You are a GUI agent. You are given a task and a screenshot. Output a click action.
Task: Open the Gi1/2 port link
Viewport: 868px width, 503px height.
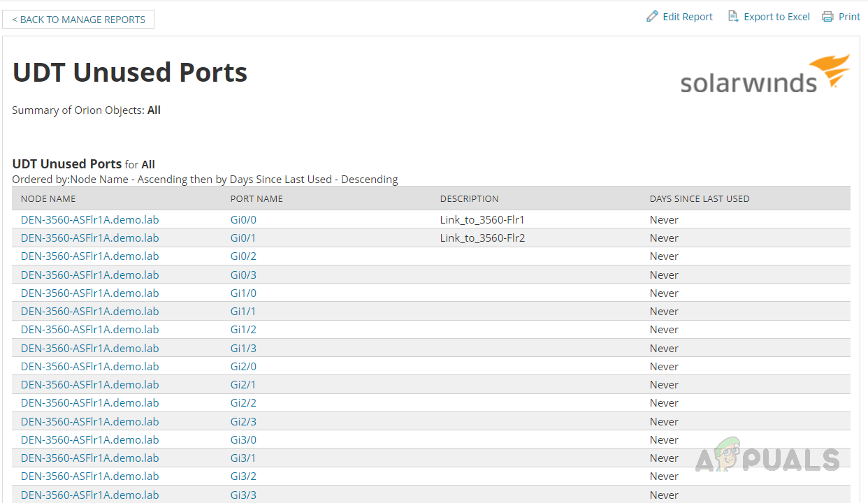click(243, 329)
